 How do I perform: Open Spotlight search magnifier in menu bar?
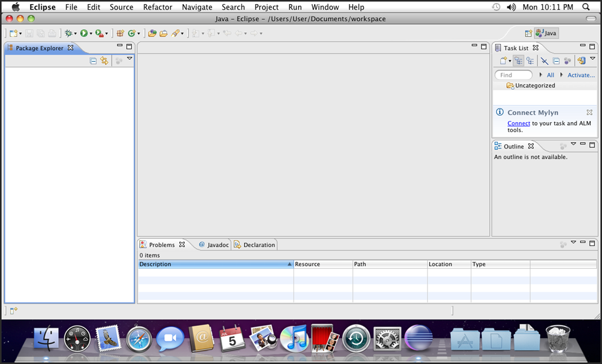tap(586, 7)
